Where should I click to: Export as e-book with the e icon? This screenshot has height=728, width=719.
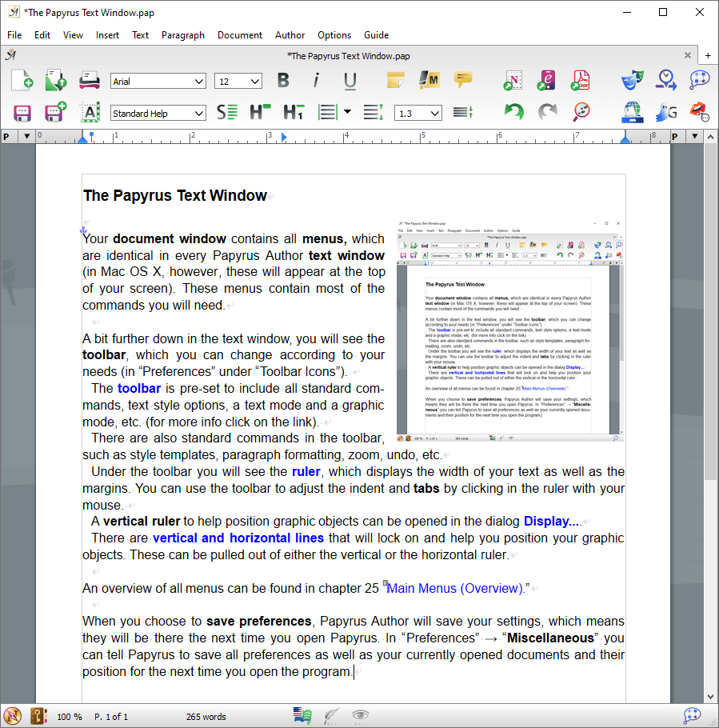(x=546, y=80)
